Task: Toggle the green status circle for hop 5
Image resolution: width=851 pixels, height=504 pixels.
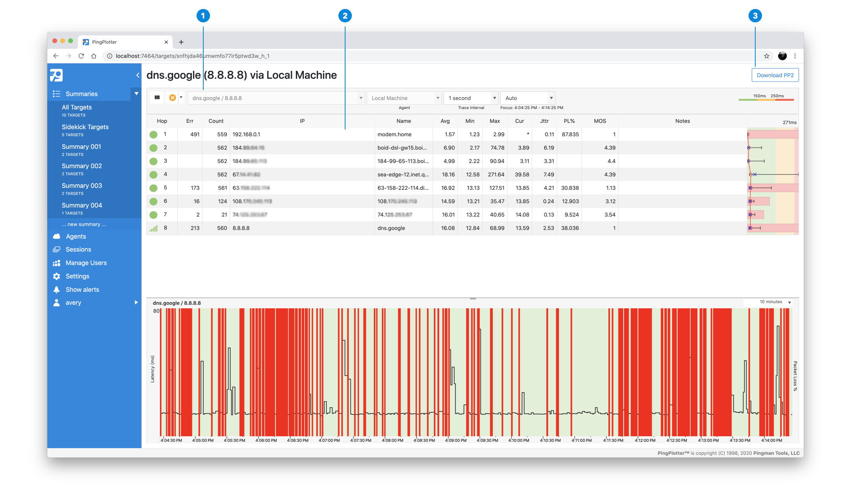Action: click(153, 188)
